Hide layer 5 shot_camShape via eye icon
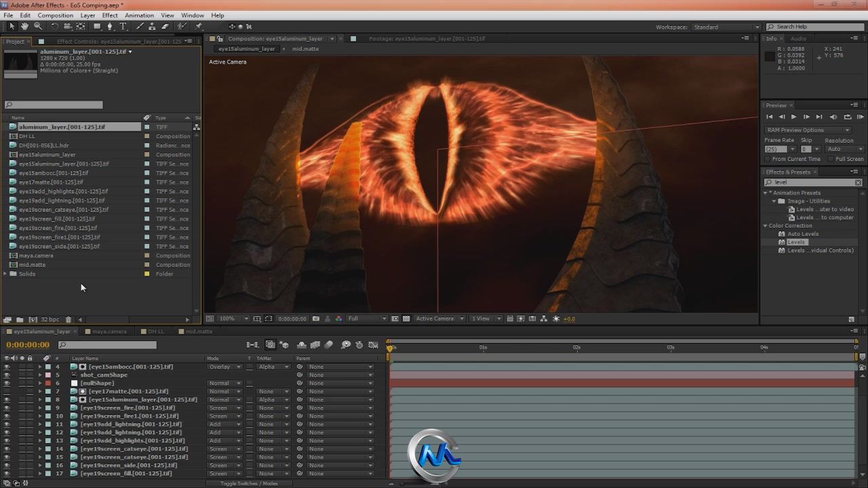 pyautogui.click(x=7, y=375)
